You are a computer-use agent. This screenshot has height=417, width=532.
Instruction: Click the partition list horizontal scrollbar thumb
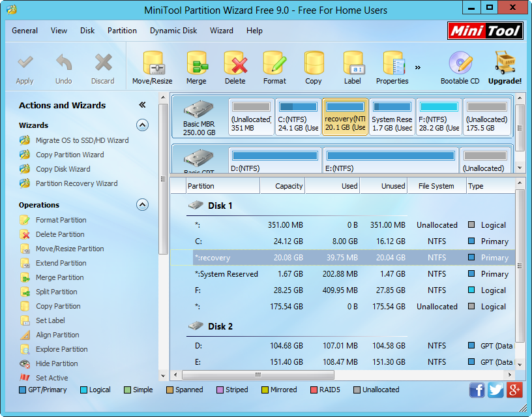pos(258,375)
